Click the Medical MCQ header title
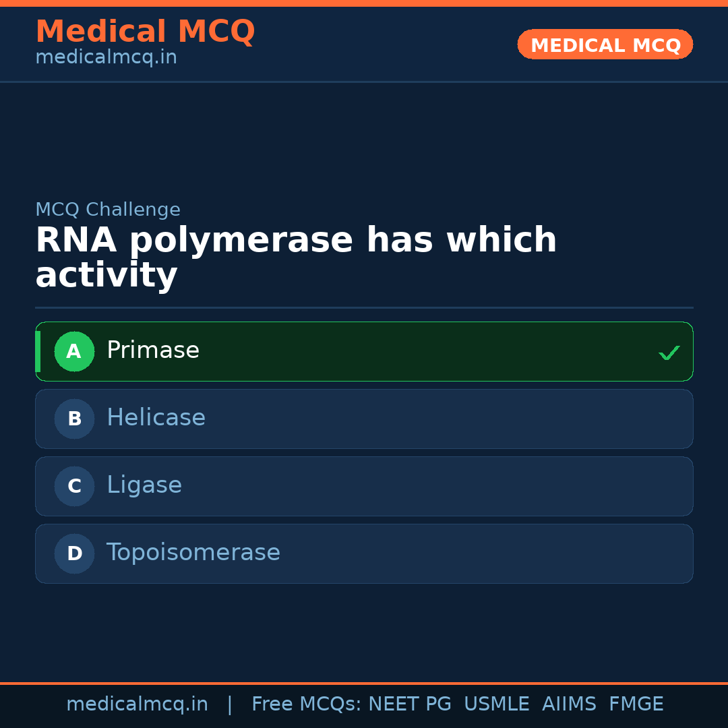 145,32
